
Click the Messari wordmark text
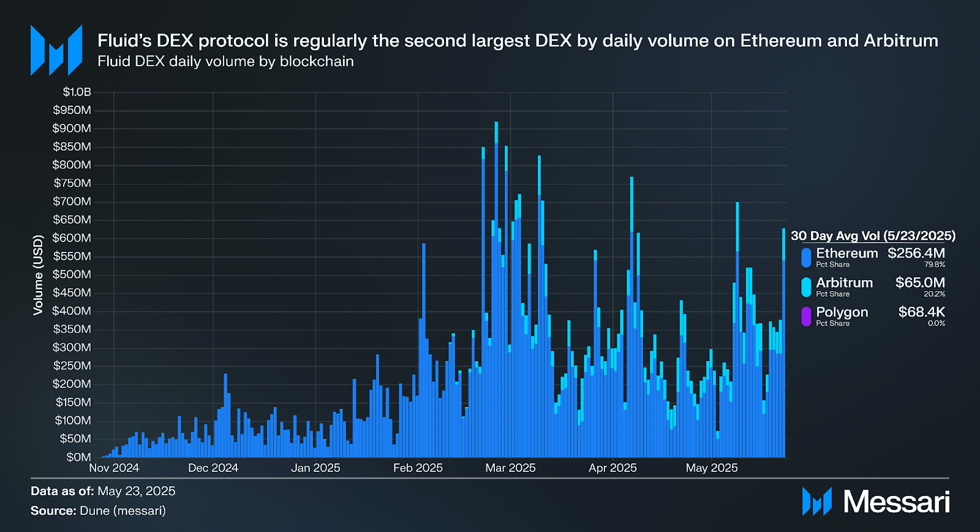pyautogui.click(x=896, y=502)
